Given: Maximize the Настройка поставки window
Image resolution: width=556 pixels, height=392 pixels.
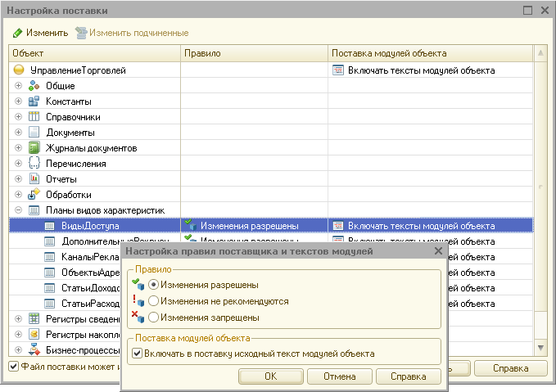Looking at the screenshot, I should coord(527,11).
